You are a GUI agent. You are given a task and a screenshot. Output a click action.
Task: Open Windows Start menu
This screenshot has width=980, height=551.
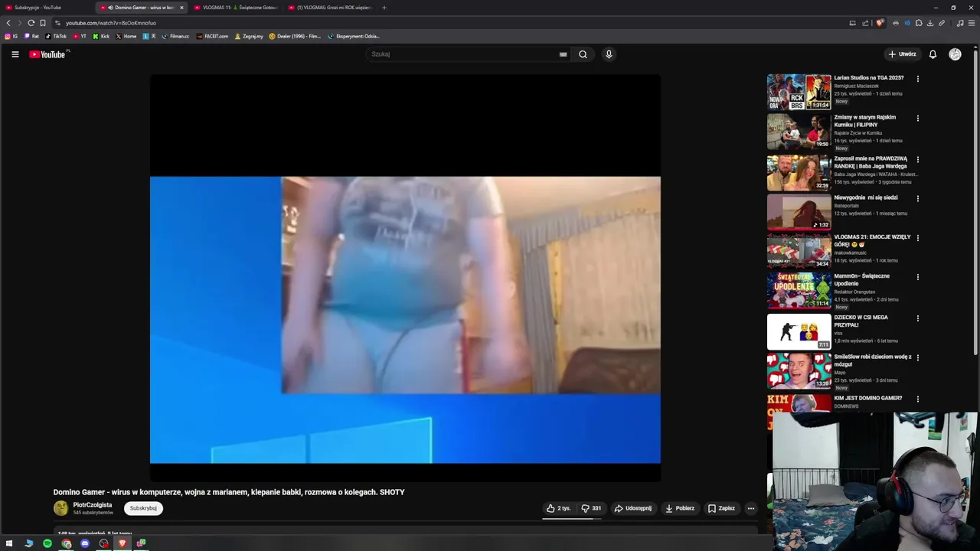(x=9, y=543)
